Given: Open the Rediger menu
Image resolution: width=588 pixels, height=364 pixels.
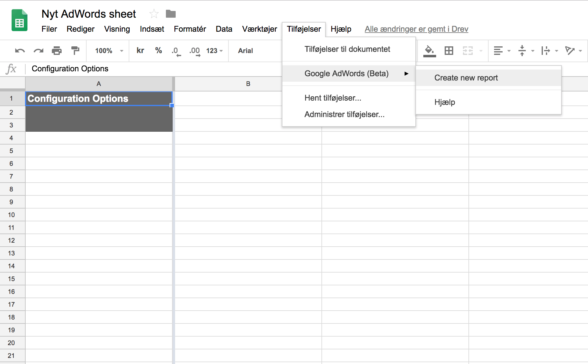Looking at the screenshot, I should pos(81,29).
